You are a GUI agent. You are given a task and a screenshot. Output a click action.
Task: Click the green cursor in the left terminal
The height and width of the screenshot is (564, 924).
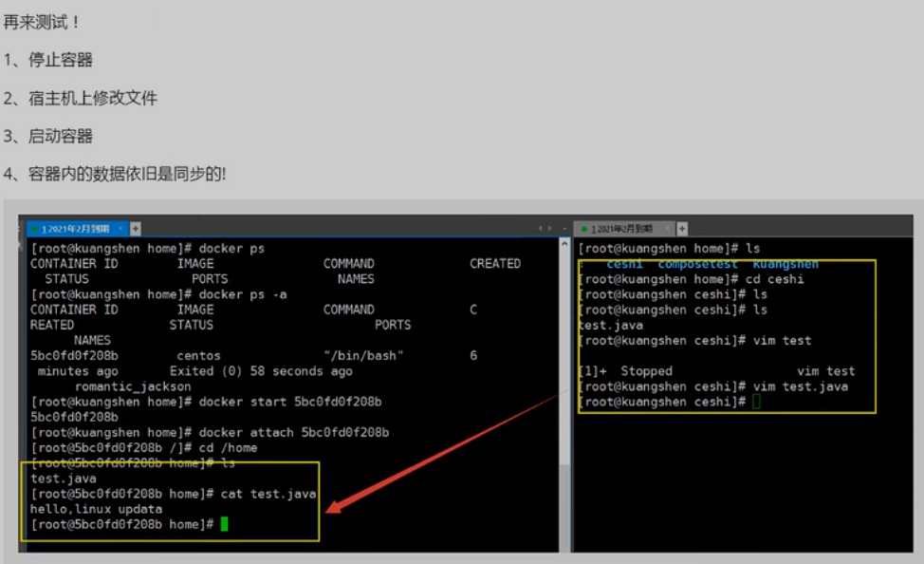[x=225, y=524]
